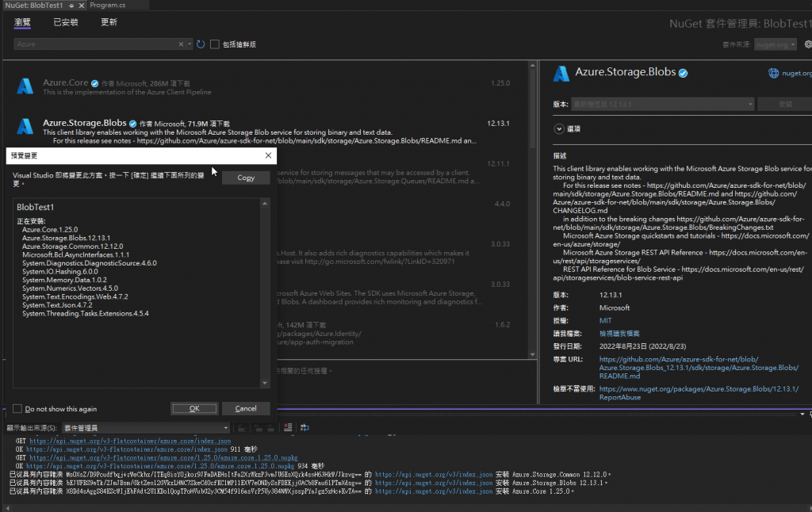
Task: Click System.Memory.Data.1.0.2 entry
Action: (64, 280)
